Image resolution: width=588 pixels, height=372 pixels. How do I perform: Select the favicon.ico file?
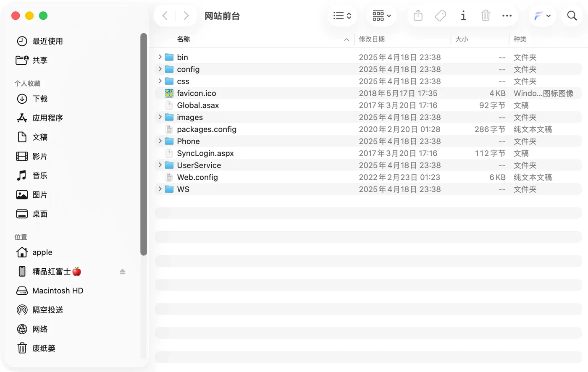[x=368, y=93]
